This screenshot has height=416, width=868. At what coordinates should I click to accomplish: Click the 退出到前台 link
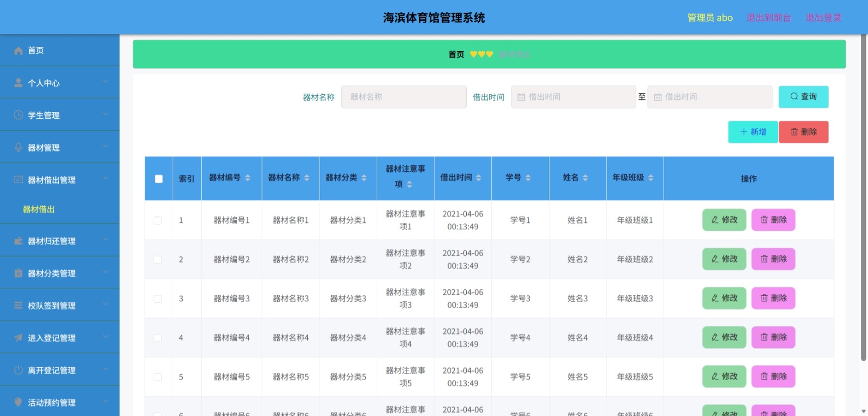click(769, 18)
